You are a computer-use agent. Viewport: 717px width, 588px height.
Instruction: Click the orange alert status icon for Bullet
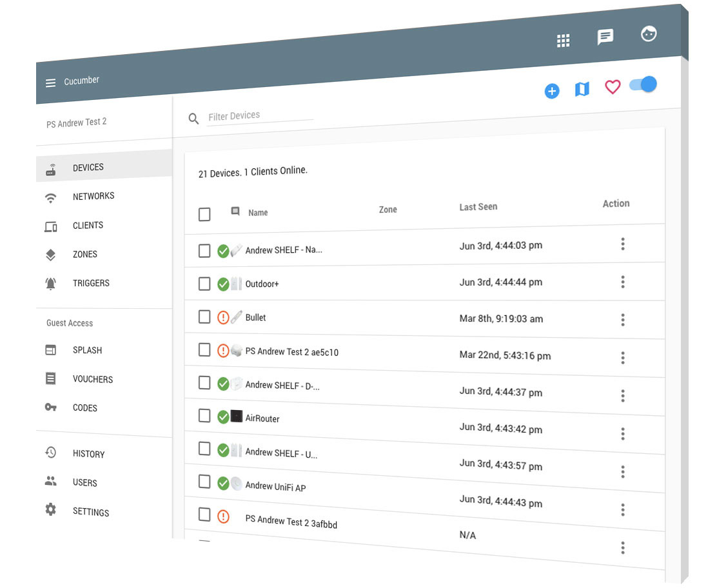pyautogui.click(x=223, y=317)
